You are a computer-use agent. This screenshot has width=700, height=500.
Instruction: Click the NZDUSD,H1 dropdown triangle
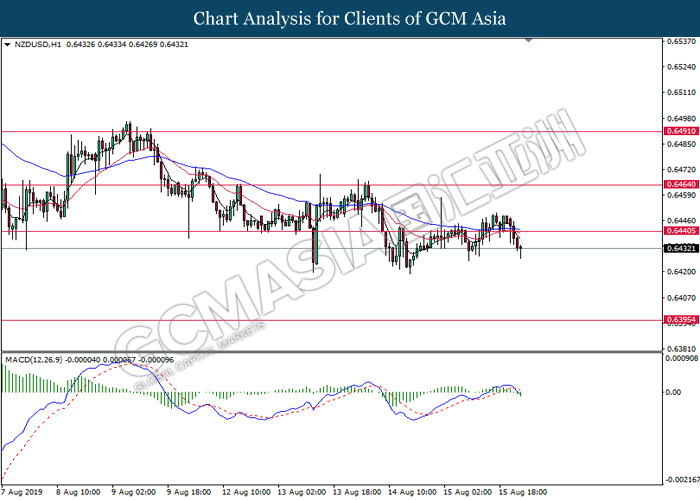click(7, 45)
